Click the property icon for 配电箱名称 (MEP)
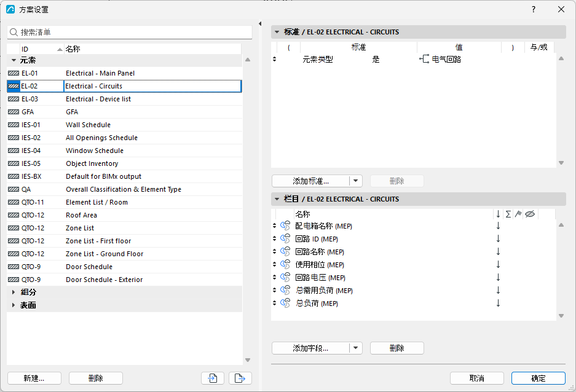 point(285,225)
